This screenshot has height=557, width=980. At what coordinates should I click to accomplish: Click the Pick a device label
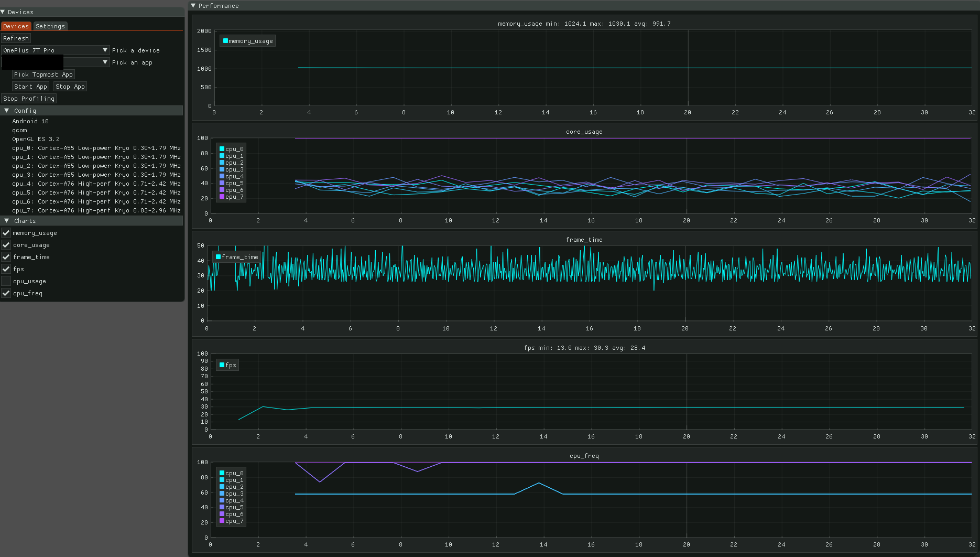click(136, 50)
